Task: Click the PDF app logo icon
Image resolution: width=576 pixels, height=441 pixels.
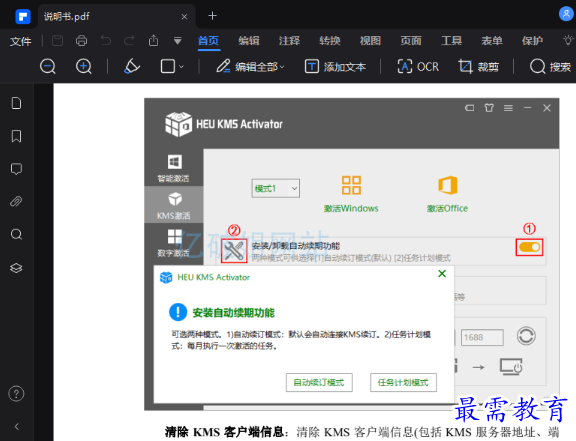Action: click(x=23, y=16)
